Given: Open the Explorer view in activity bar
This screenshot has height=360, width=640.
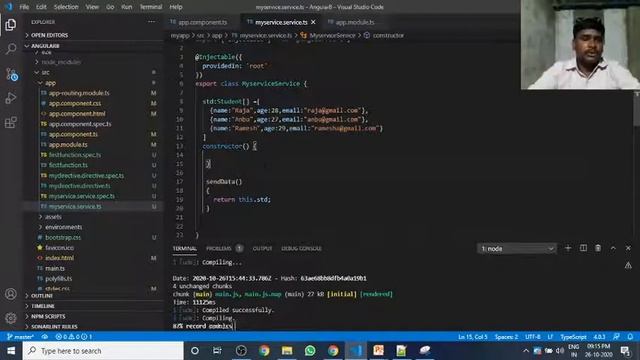Looking at the screenshot, I should click(x=11, y=25).
